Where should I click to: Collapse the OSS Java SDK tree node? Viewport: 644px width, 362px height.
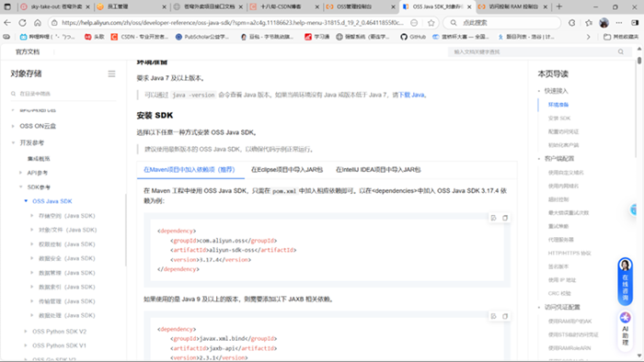pos(26,201)
